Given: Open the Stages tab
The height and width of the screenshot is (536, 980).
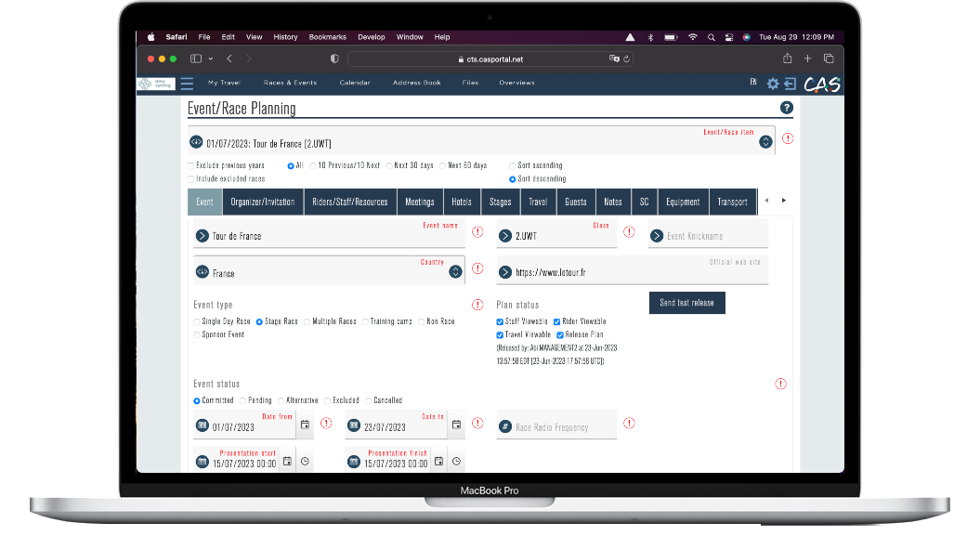Looking at the screenshot, I should coord(500,202).
